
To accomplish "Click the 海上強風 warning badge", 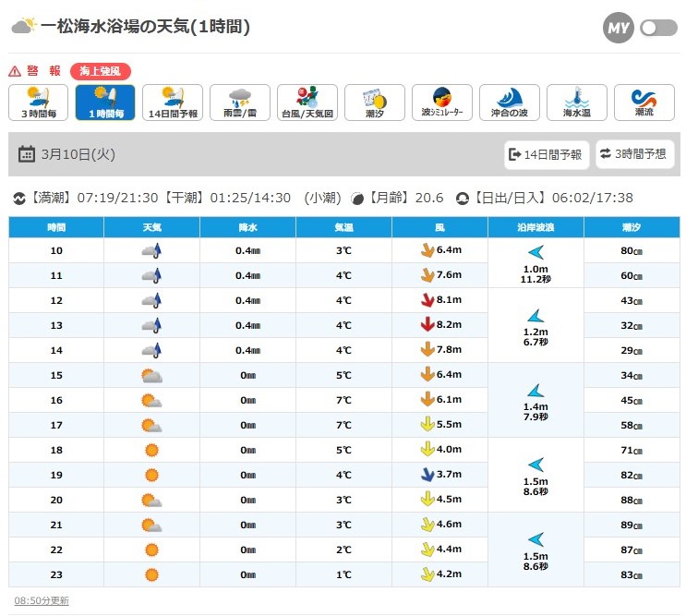I will coord(101,71).
